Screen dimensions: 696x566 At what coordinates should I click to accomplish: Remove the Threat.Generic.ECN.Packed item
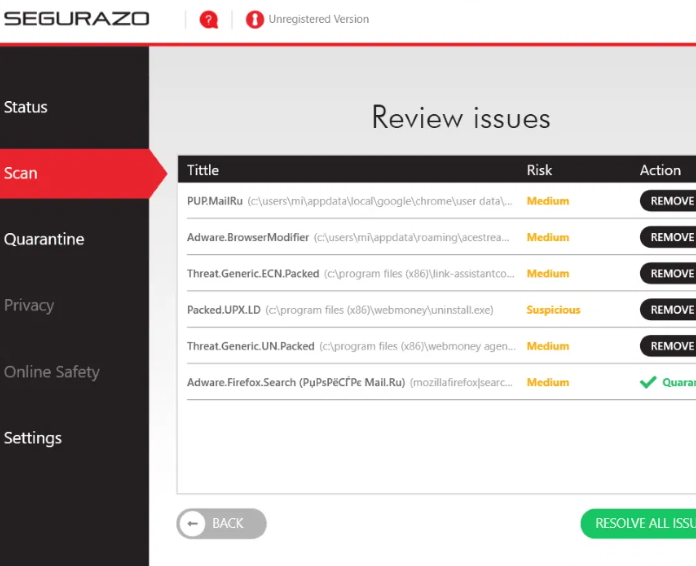[668, 273]
